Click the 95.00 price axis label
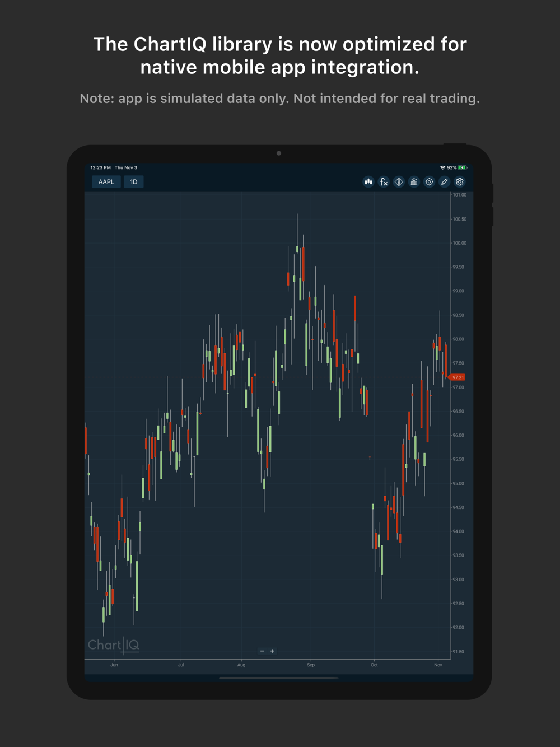 459,483
